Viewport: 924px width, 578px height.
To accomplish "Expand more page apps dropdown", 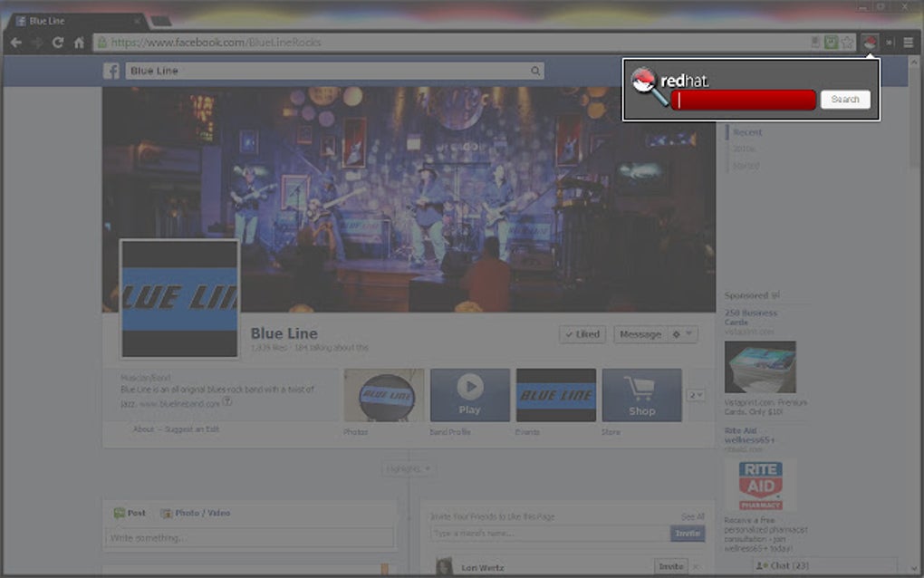I will pos(696,395).
